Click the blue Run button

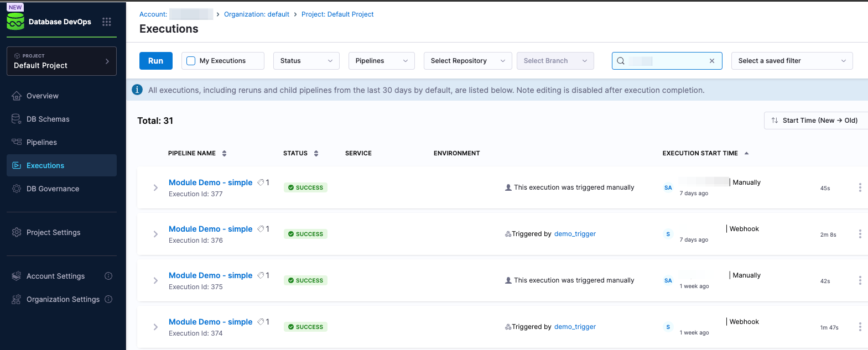(155, 61)
